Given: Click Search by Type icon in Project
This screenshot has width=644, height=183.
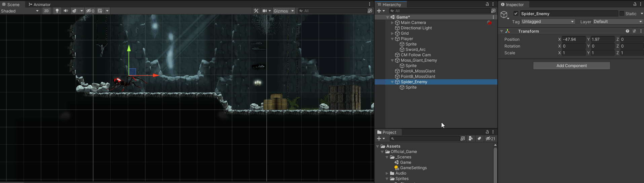Looking at the screenshot, I should (x=470, y=139).
